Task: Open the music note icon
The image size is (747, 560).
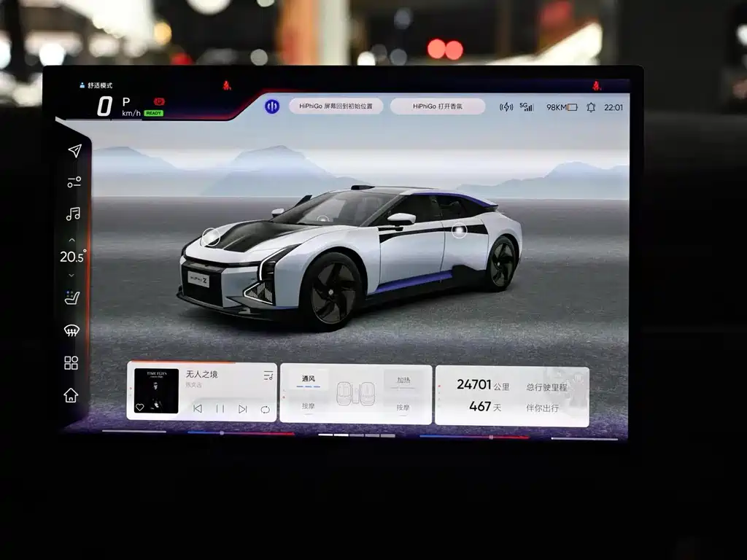Action: [x=73, y=214]
